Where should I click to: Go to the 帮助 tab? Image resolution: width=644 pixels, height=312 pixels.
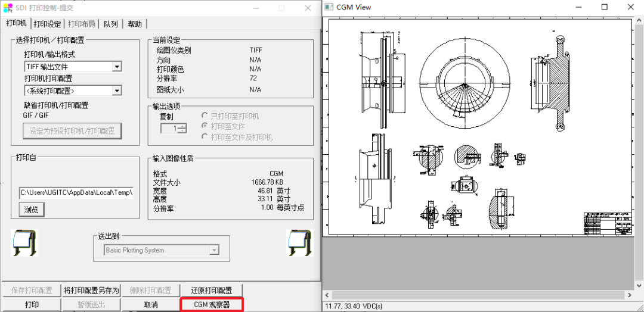135,24
